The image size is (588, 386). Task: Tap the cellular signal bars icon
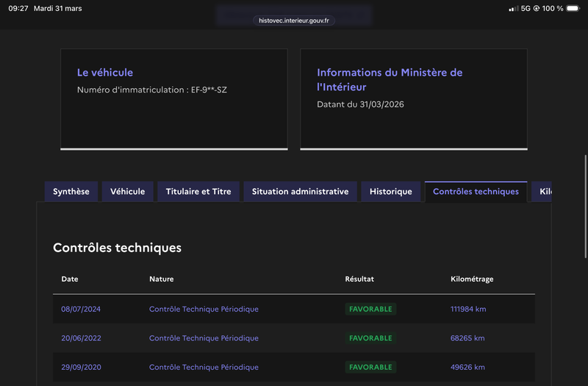(x=513, y=8)
